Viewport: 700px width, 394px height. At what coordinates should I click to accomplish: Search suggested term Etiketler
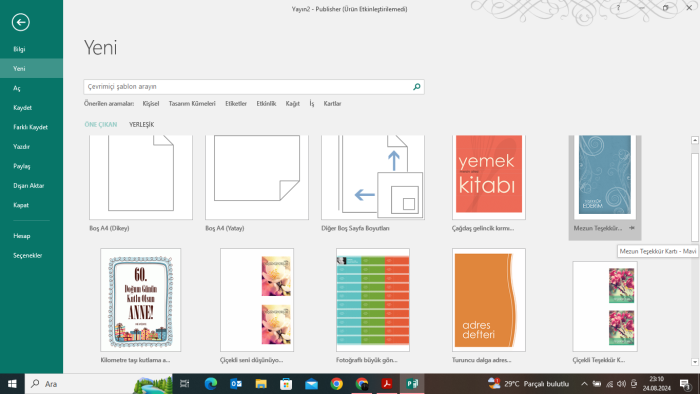[236, 104]
